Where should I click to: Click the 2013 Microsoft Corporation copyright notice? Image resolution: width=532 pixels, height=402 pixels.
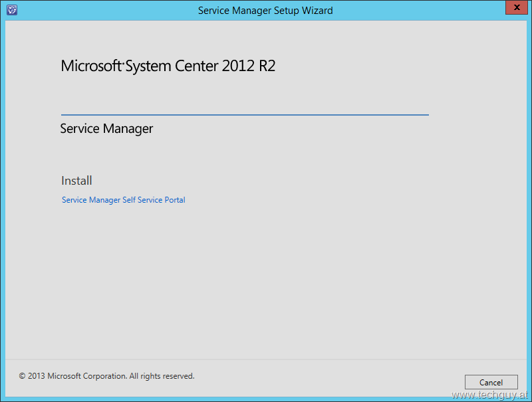click(106, 376)
